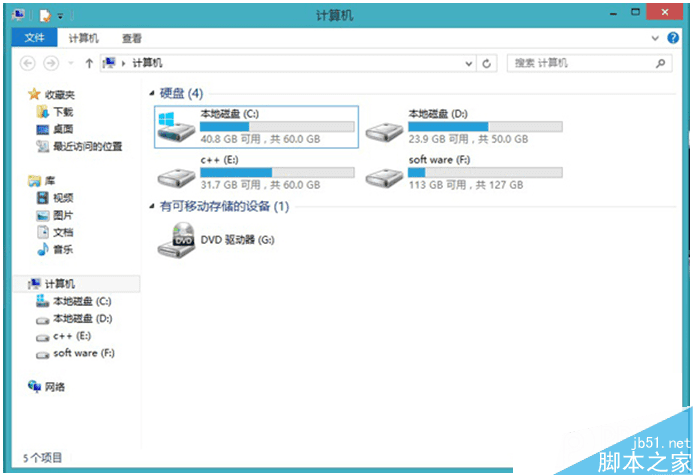Go up one folder level
Viewport: 693px width, 475px height.
(89, 63)
